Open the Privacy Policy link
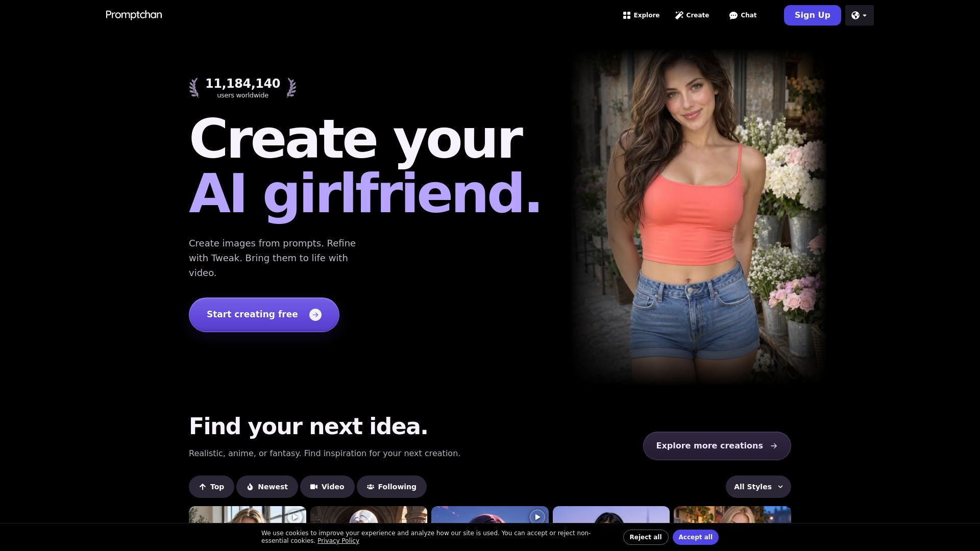 pyautogui.click(x=338, y=541)
